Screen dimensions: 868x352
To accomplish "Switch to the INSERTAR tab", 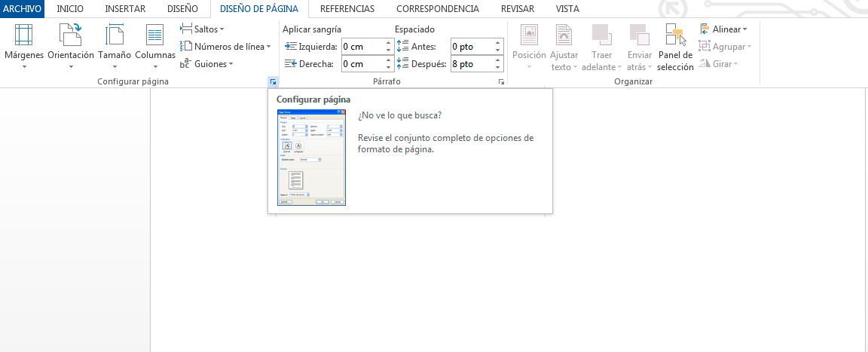I will pos(125,9).
